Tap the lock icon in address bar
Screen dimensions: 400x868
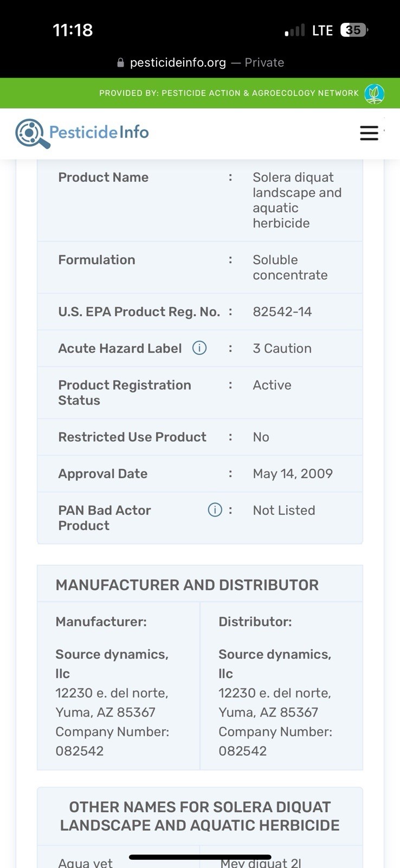click(x=120, y=63)
